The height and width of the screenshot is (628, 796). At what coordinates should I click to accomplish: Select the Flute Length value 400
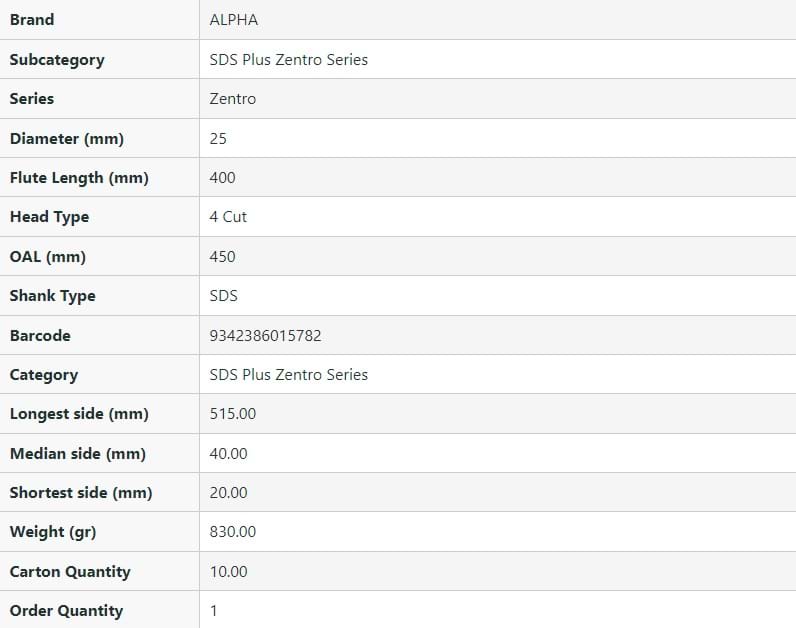click(222, 178)
